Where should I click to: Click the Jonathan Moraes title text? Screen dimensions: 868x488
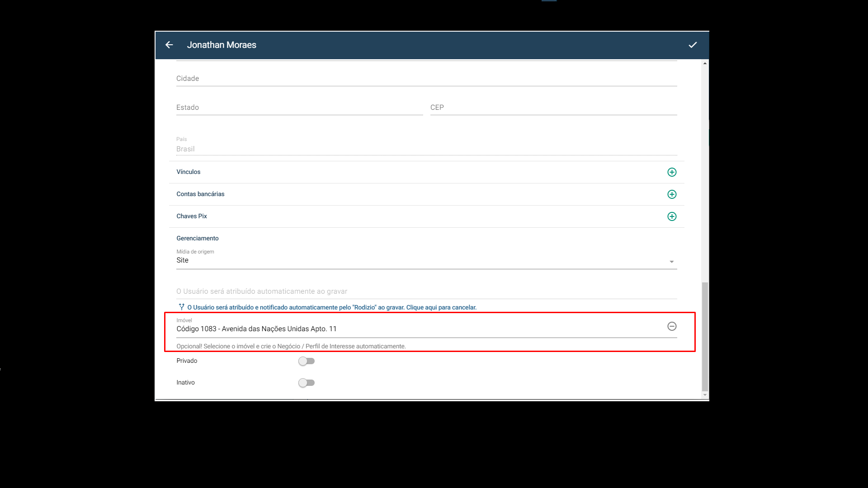point(222,45)
